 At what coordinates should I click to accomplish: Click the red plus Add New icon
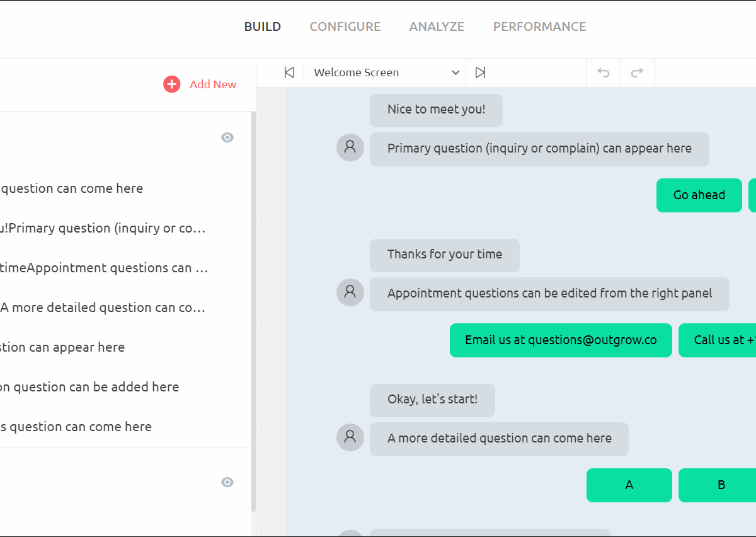pos(171,84)
